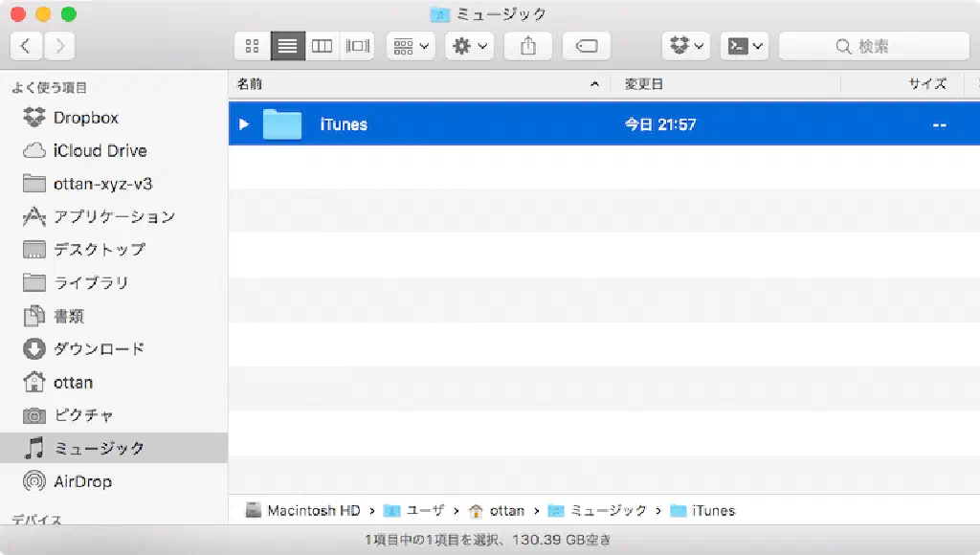Open iCloud Drive in the sidebar

click(x=100, y=151)
